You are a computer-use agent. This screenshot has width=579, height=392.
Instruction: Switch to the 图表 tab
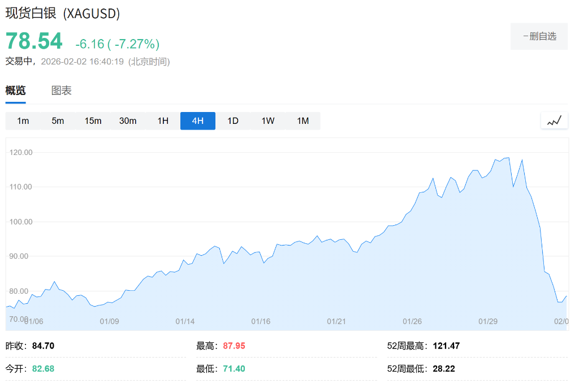click(x=61, y=90)
